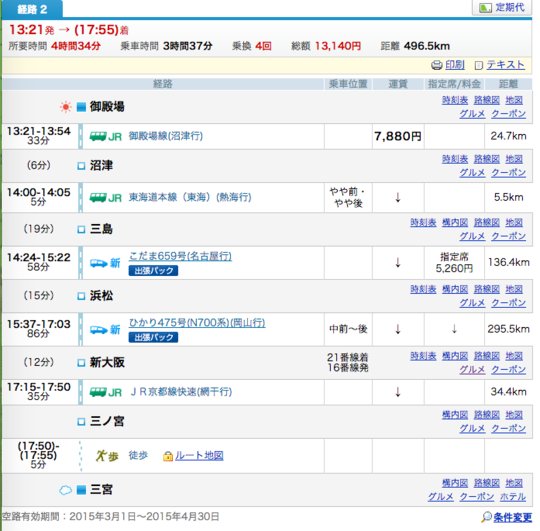Open 時刻表 link for 沼津
The image size is (540, 531).
455,159
